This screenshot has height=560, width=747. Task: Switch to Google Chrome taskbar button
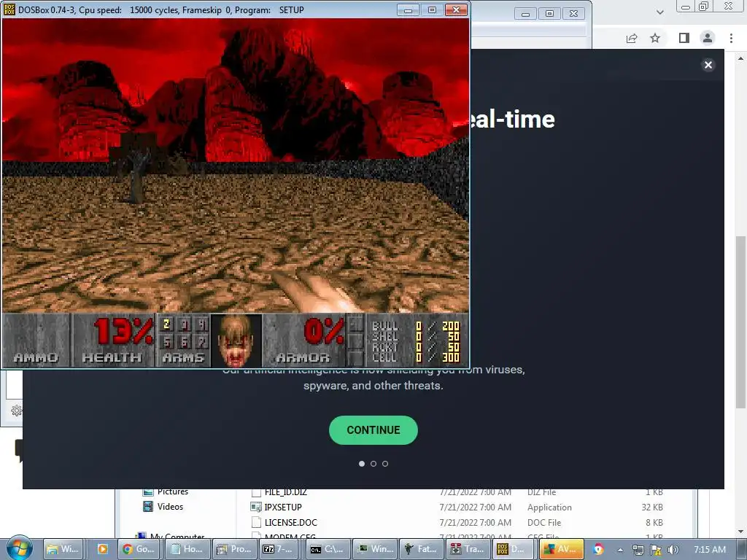[139, 549]
